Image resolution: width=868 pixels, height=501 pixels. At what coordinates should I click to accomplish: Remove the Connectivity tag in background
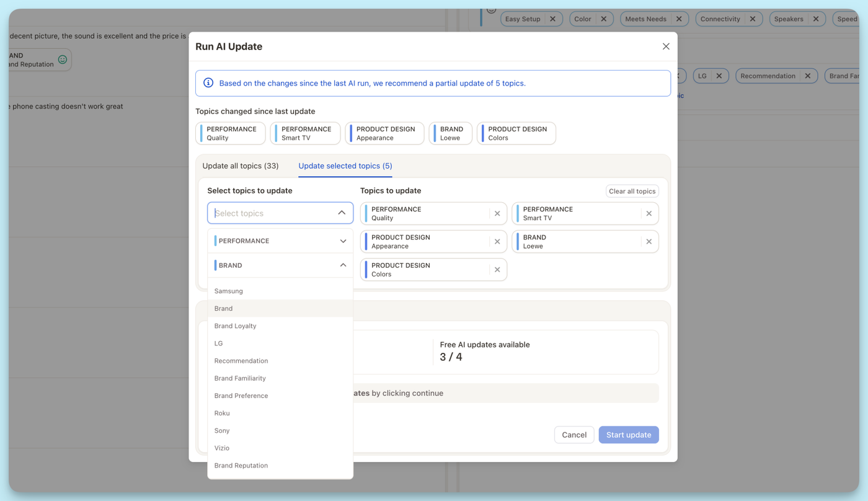tap(753, 19)
